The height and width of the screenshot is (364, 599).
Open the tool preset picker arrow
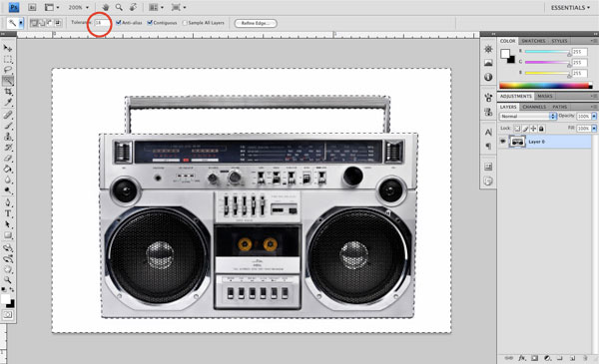pyautogui.click(x=21, y=23)
